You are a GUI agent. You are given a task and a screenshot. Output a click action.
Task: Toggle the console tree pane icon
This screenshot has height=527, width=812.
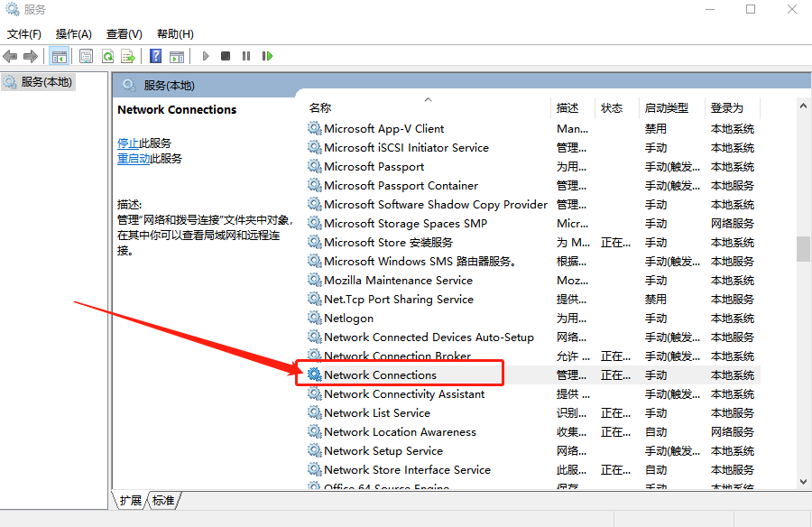point(60,56)
